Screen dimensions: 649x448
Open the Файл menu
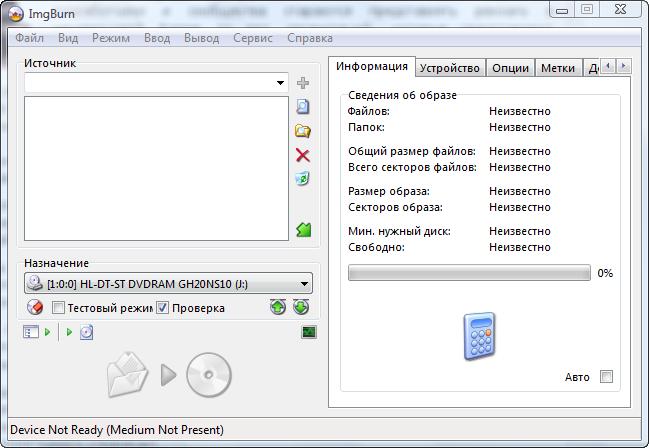click(29, 38)
